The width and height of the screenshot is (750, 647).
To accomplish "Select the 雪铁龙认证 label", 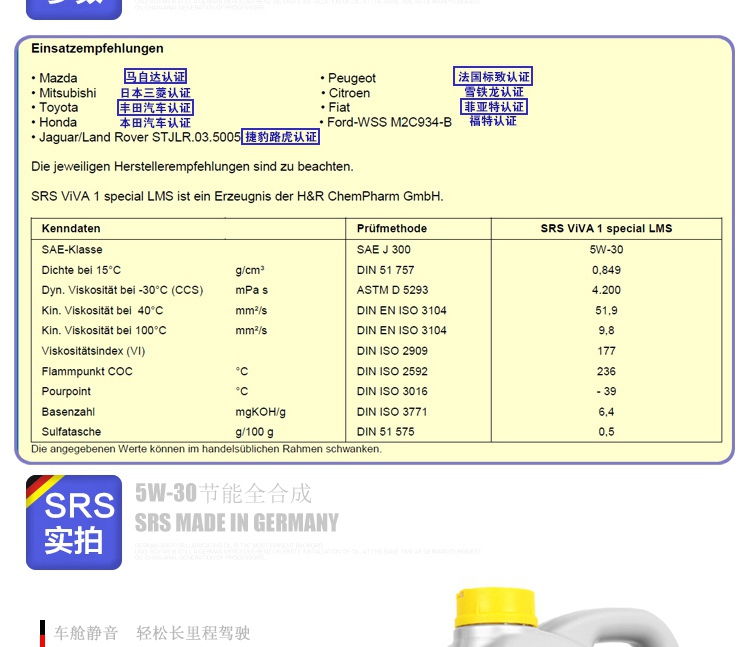I will pos(494,91).
